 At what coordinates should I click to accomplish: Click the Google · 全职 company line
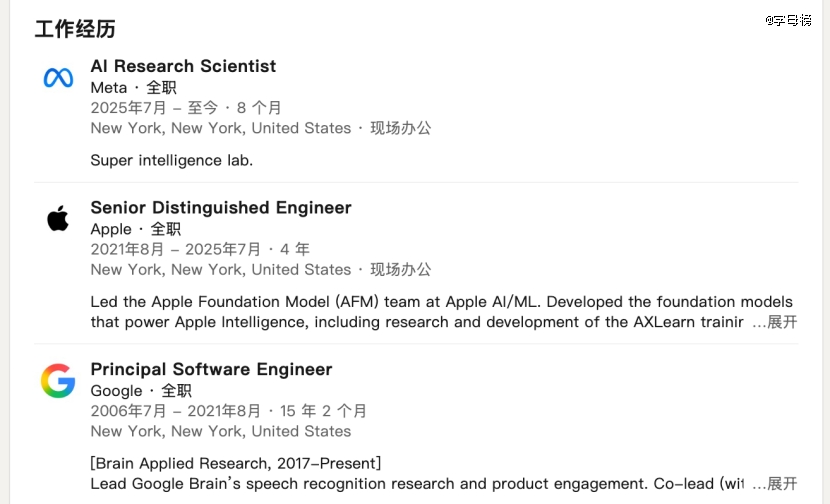coord(141,391)
